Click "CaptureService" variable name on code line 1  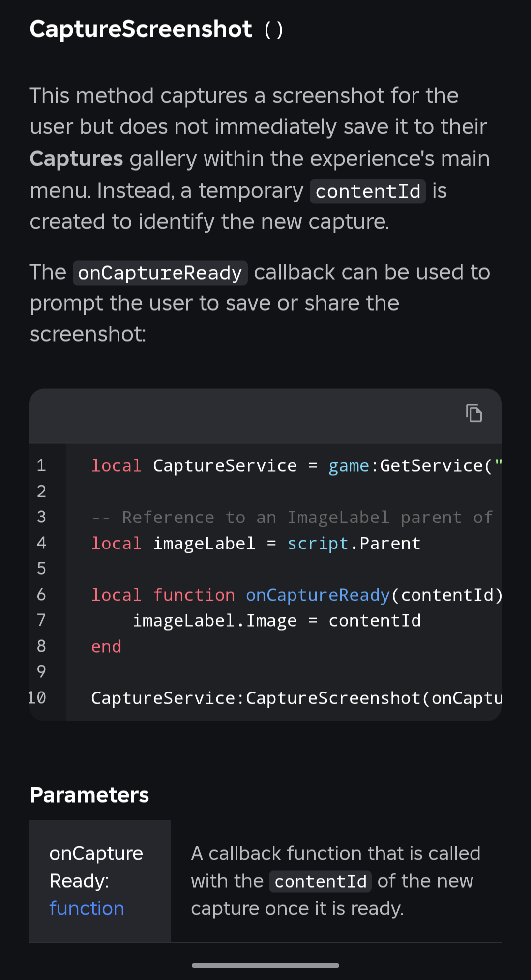[225, 465]
